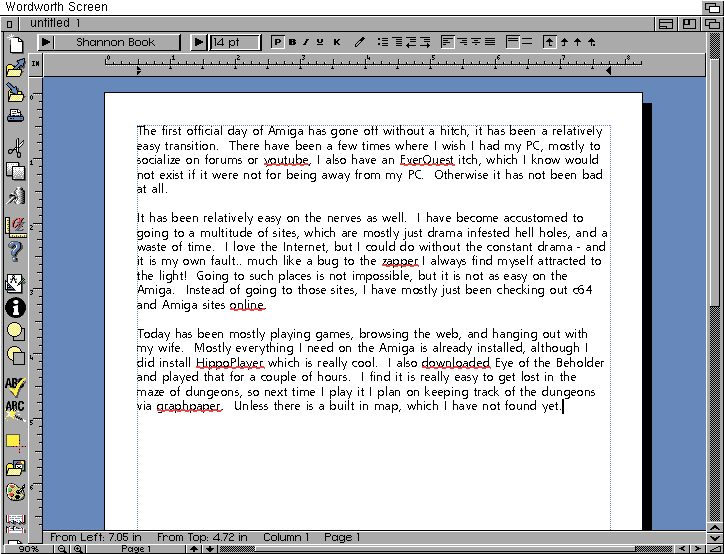
Task: Click the Copy icon below the scissors
Action: tap(15, 171)
